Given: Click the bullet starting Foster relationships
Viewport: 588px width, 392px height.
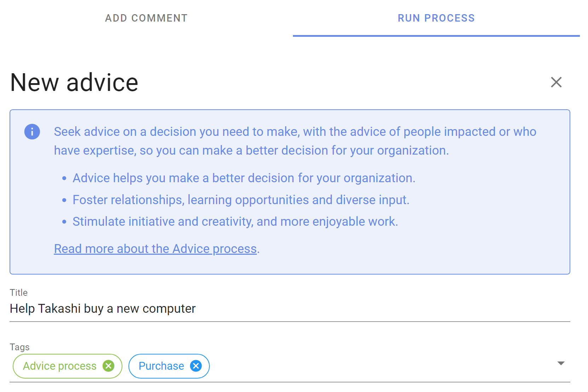Looking at the screenshot, I should tap(241, 200).
